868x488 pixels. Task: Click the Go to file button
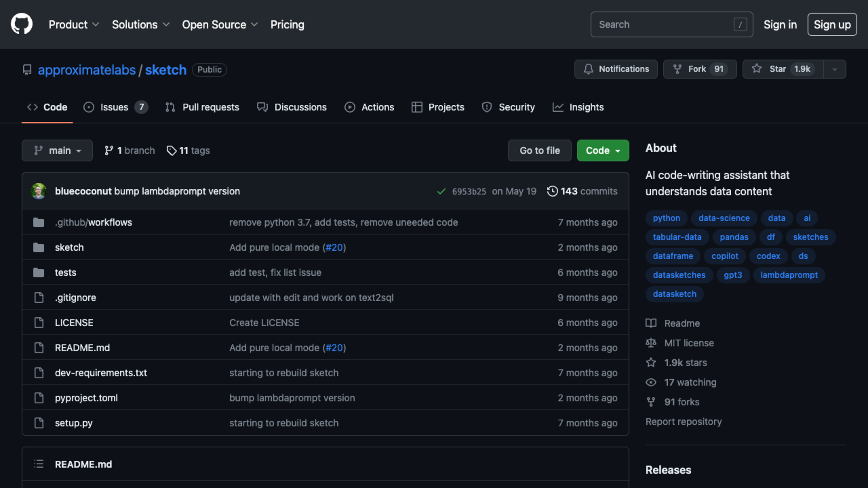point(539,150)
